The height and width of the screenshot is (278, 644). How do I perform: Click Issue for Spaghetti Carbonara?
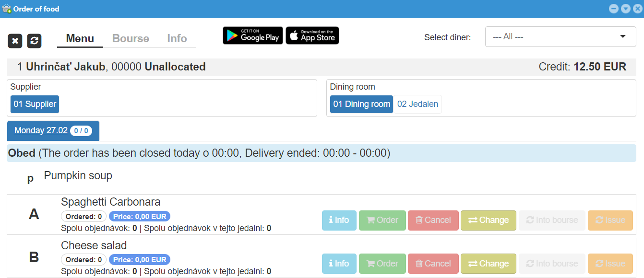coord(610,220)
